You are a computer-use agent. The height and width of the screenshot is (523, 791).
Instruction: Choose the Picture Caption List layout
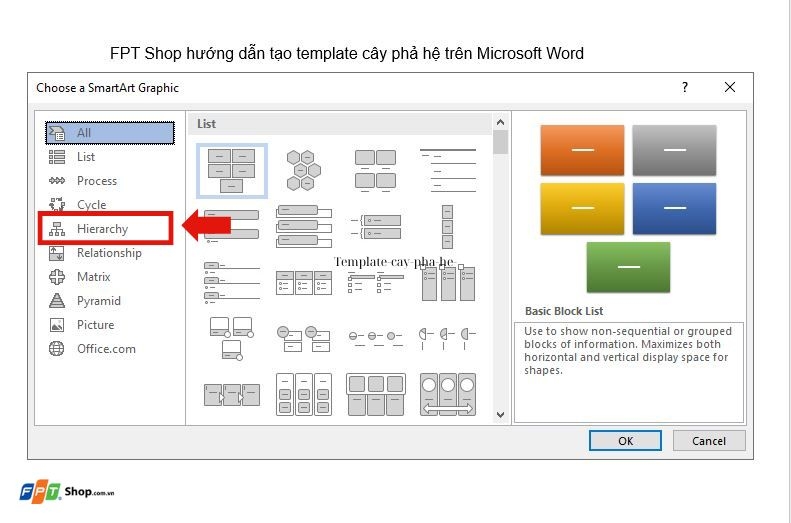[375, 171]
